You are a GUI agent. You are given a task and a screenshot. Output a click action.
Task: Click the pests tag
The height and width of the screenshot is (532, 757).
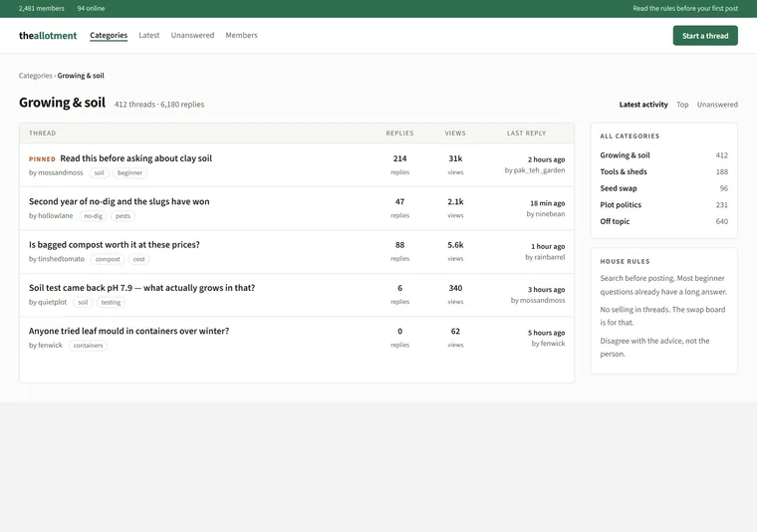coord(123,216)
